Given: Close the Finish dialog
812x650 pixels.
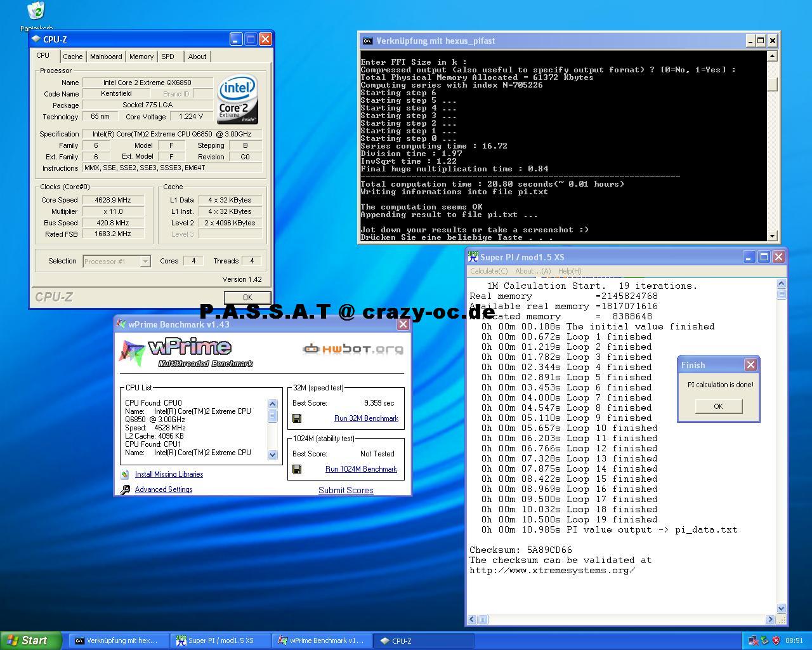Looking at the screenshot, I should click(750, 364).
